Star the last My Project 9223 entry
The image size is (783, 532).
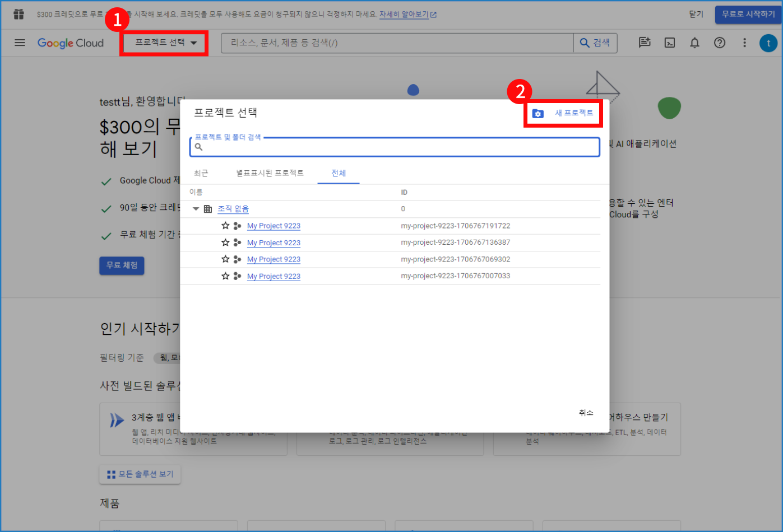click(225, 276)
